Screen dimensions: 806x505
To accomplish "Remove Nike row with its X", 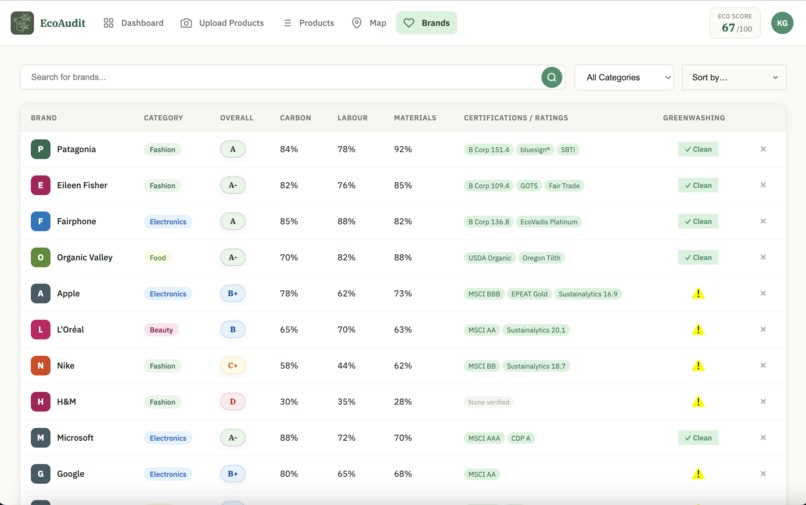I will point(763,365).
